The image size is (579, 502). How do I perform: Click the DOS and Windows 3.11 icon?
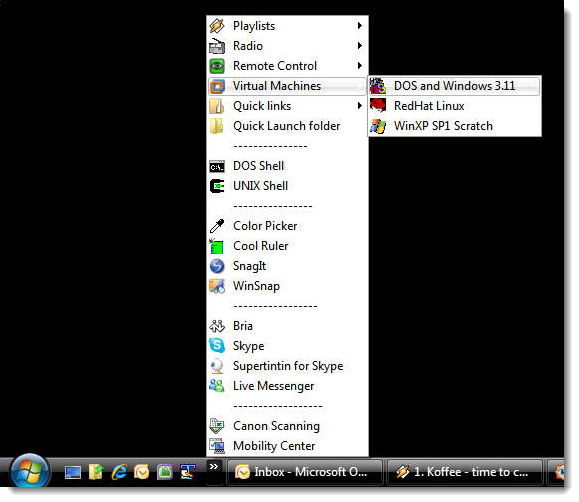coord(378,86)
